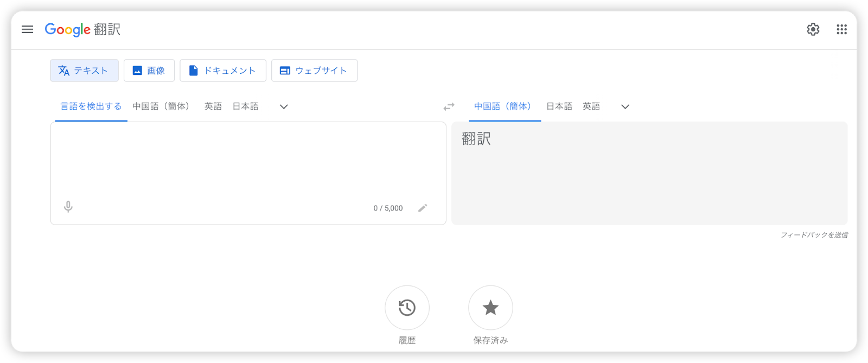Choose 英語 as source language
868x363 pixels.
tap(213, 106)
